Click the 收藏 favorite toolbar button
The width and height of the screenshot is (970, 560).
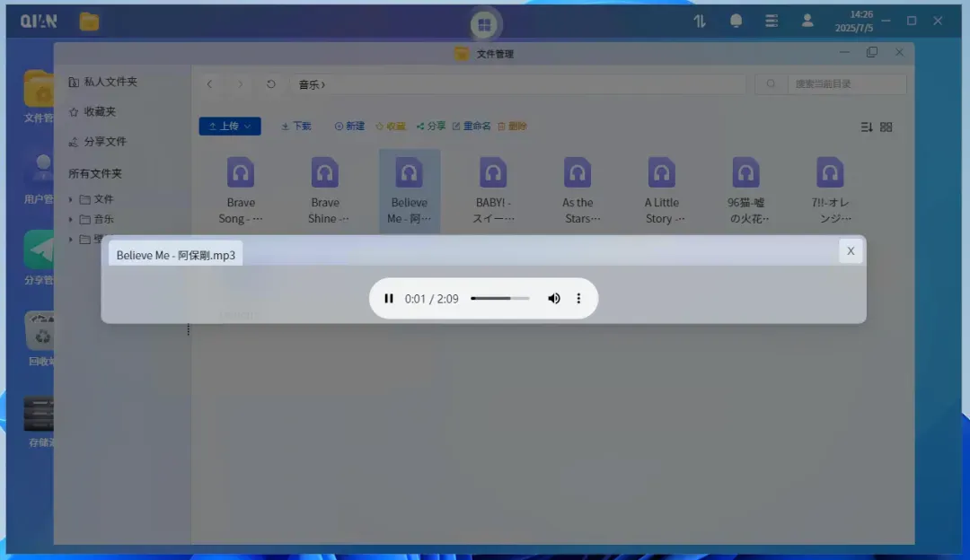pyautogui.click(x=391, y=127)
